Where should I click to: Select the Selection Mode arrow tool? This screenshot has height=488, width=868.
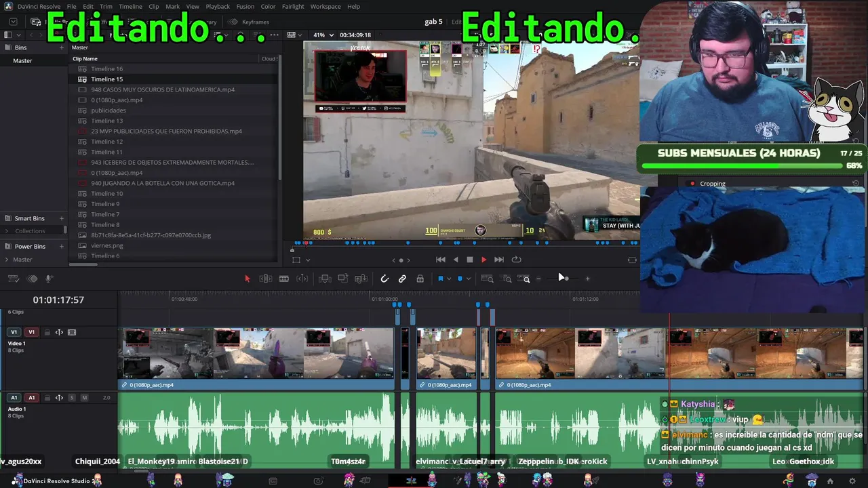(x=247, y=279)
